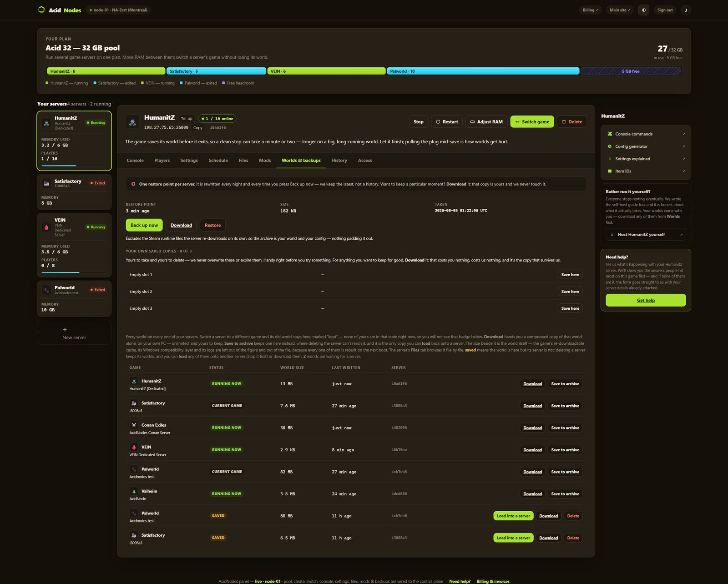
Task: Restart the HumanitZ server
Action: (447, 122)
